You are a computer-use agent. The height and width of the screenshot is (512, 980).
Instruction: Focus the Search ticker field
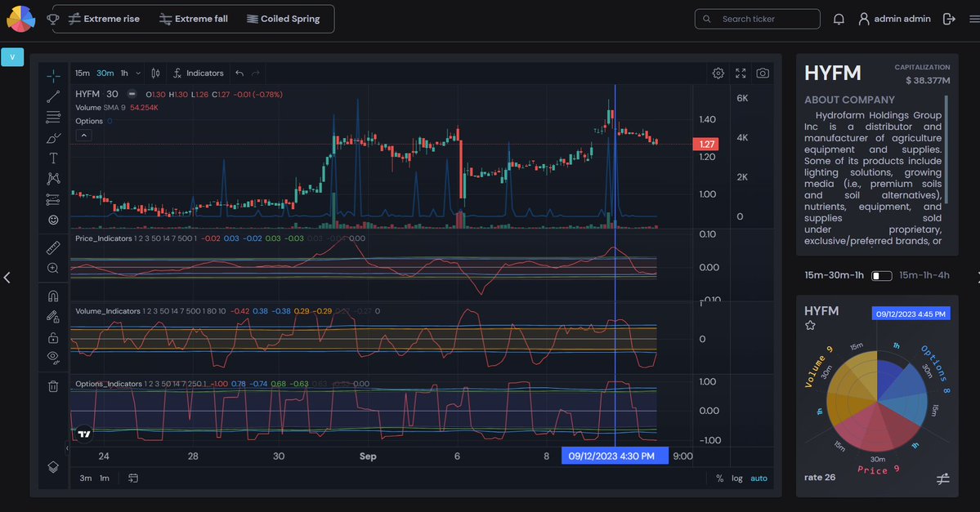coord(758,19)
